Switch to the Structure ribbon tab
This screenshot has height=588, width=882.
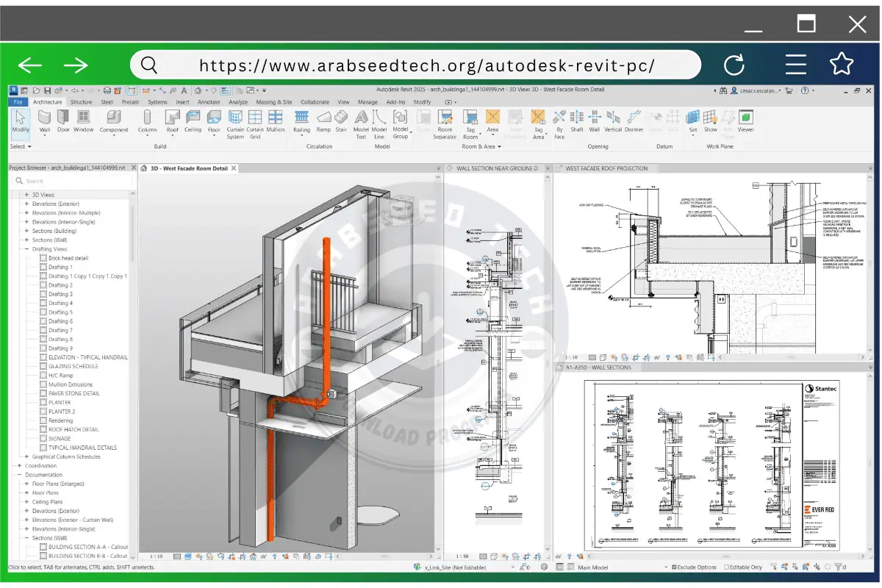click(82, 102)
